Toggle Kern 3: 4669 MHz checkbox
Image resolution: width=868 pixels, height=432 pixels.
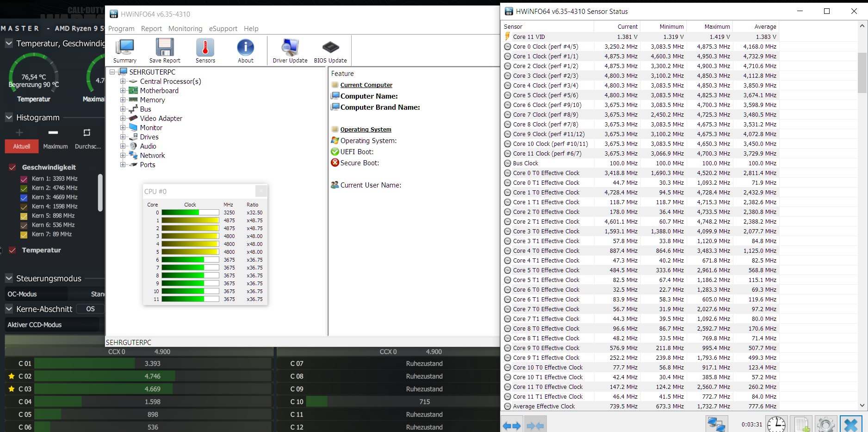(24, 197)
